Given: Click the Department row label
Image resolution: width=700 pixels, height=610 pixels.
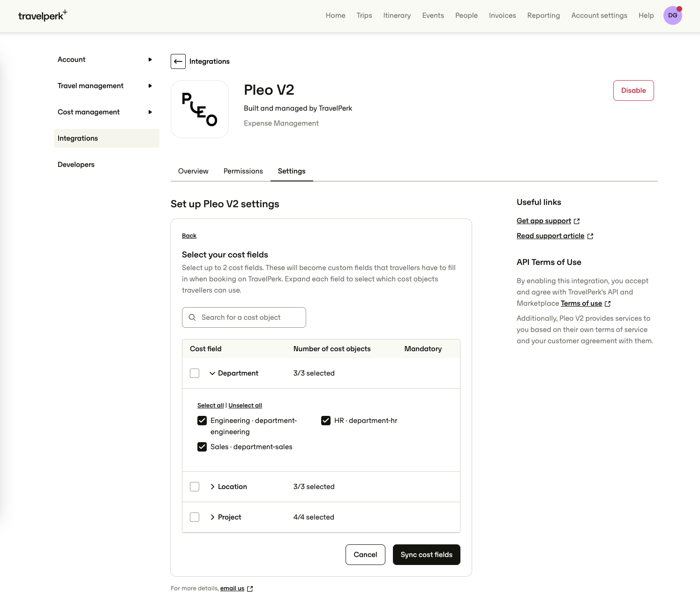Looking at the screenshot, I should 238,373.
